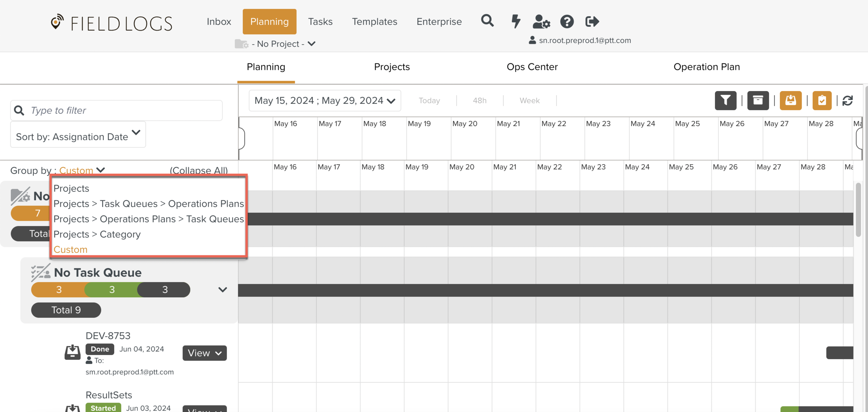Click the orange clipboard check button
Image resolution: width=868 pixels, height=412 pixels.
pyautogui.click(x=822, y=100)
